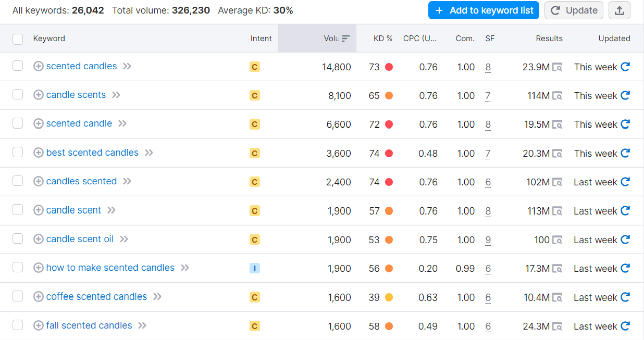Click the Keyword column header
644x340 pixels.
tap(49, 38)
